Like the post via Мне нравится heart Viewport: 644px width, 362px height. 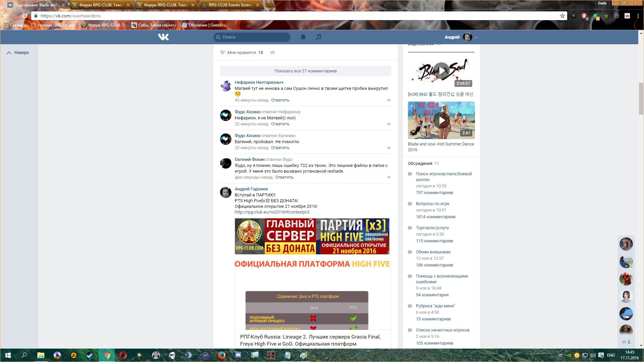pos(222,53)
